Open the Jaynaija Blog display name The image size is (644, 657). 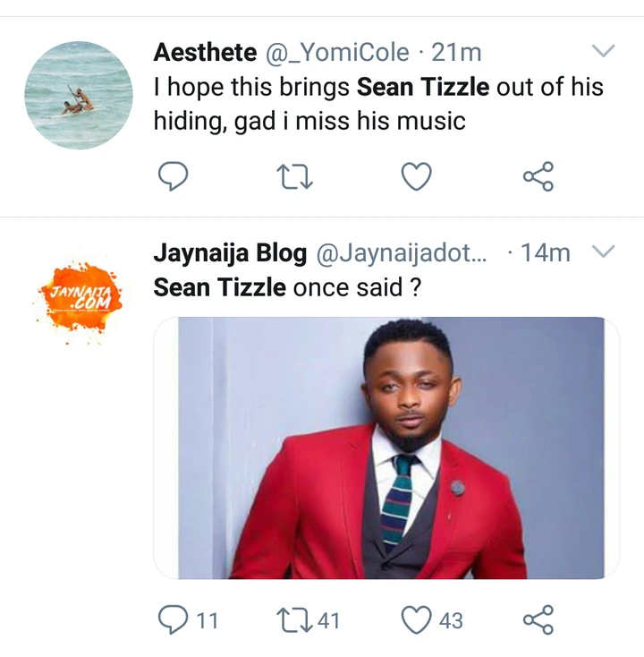click(x=230, y=253)
